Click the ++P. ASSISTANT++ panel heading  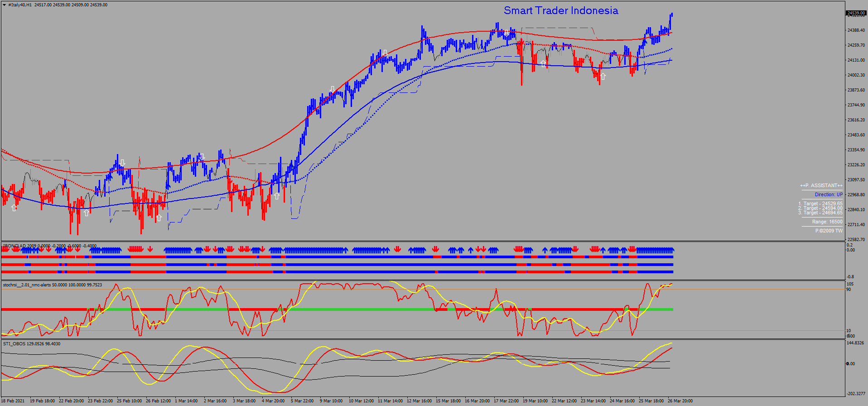(821, 185)
